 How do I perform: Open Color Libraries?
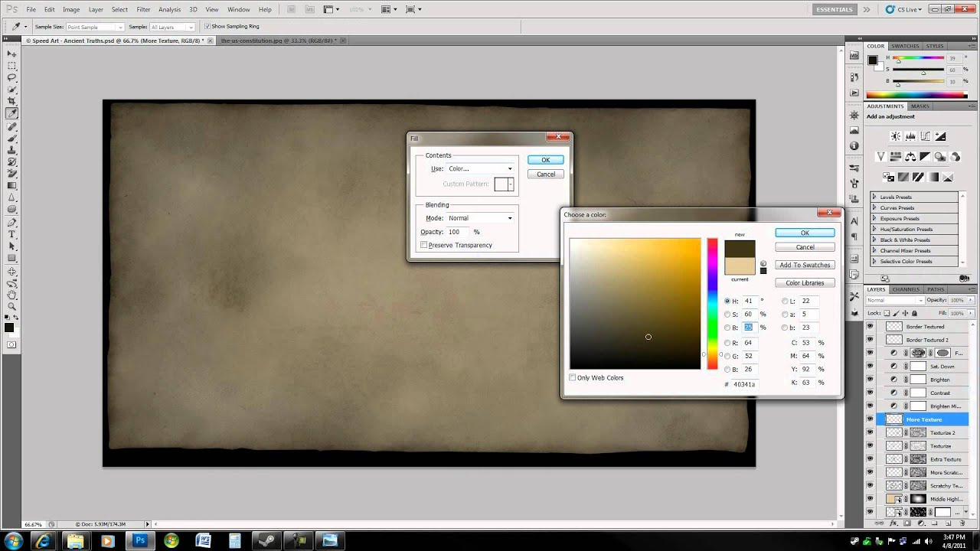(x=805, y=283)
